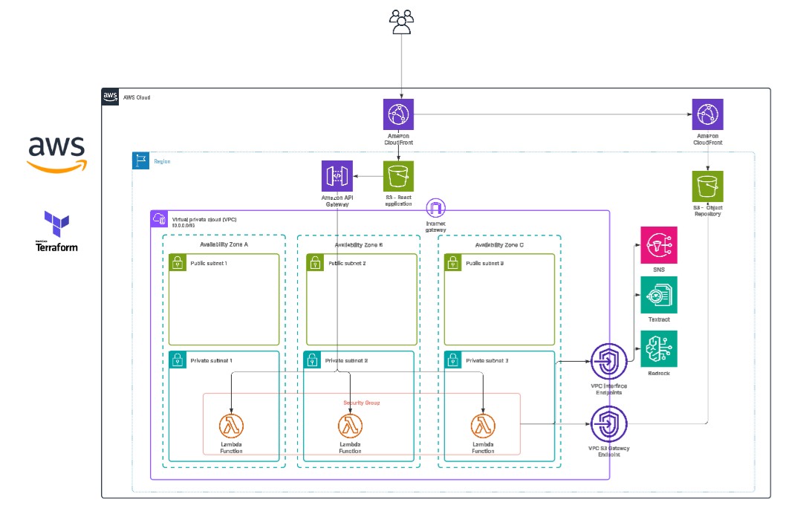Select the Lambda icon in Private subnet 2

[350, 426]
